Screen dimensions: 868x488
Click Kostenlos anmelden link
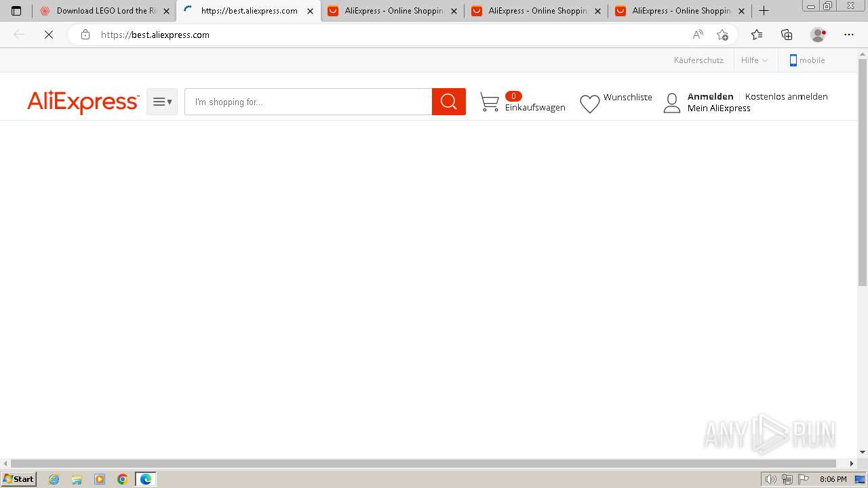[786, 96]
